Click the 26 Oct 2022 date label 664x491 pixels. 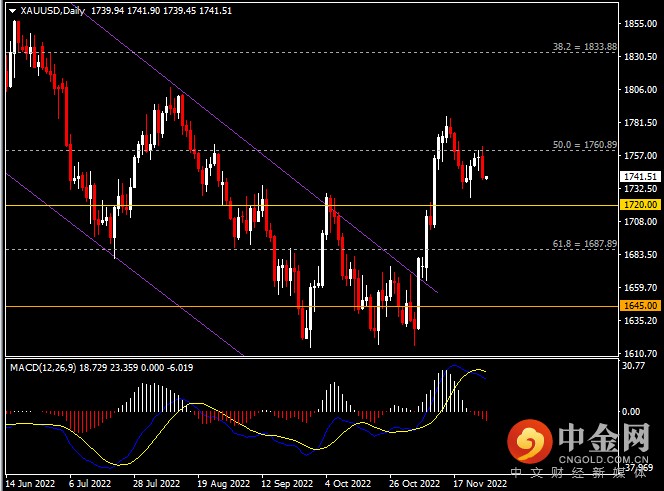point(414,483)
